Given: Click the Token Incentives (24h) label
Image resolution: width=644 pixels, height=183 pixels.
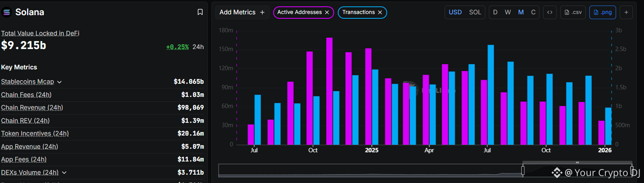Looking at the screenshot, I should tap(35, 134).
